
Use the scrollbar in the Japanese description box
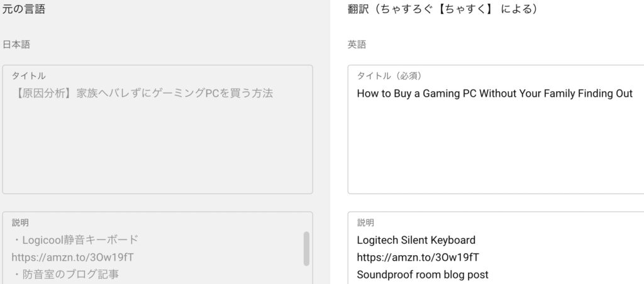306,249
